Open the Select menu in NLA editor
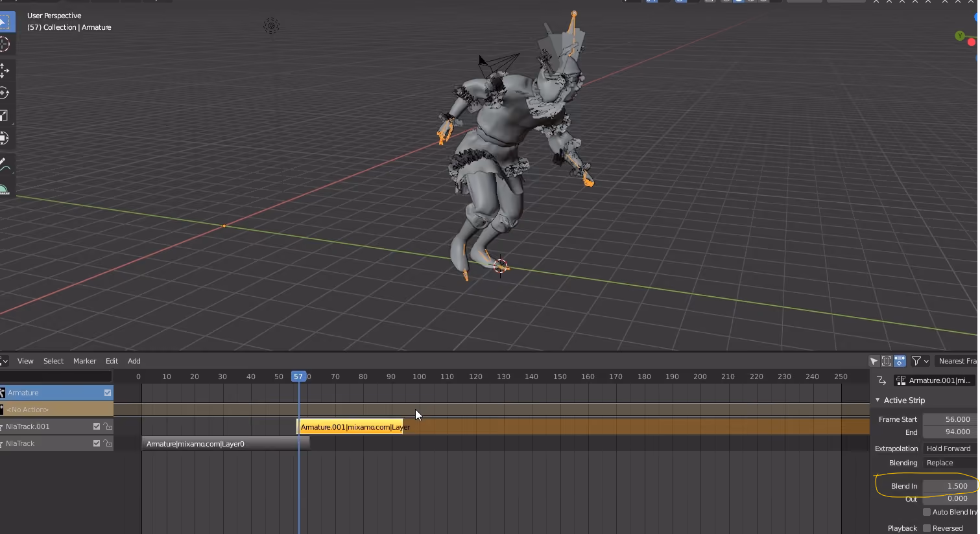Viewport: 980px width, 534px height. coord(53,361)
